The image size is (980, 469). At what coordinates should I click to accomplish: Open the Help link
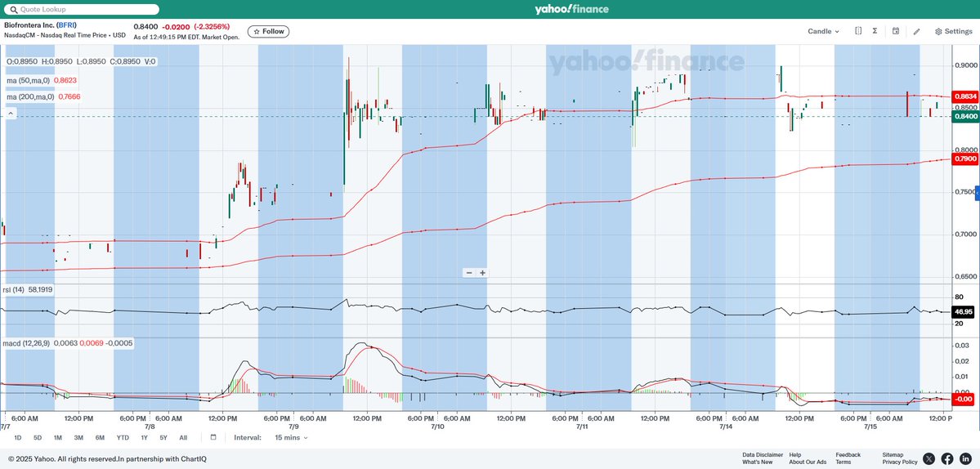pyautogui.click(x=795, y=454)
